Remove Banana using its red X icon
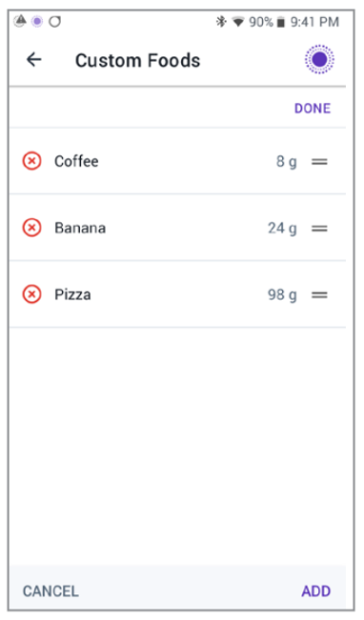 (x=32, y=228)
